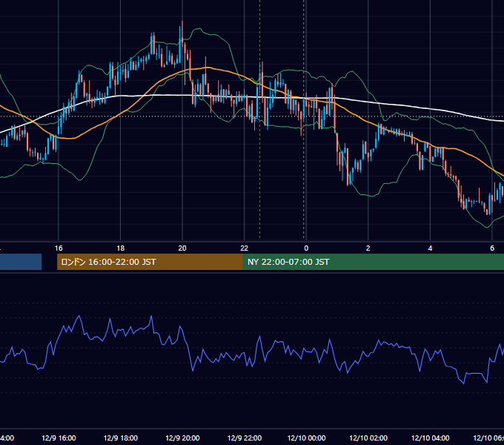The height and width of the screenshot is (445, 504).
Task: Click the 12/9 18:00 date label
Action: 121,438
